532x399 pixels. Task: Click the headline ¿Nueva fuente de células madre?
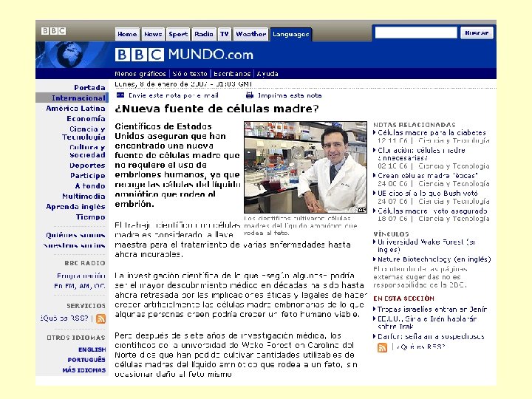point(216,109)
